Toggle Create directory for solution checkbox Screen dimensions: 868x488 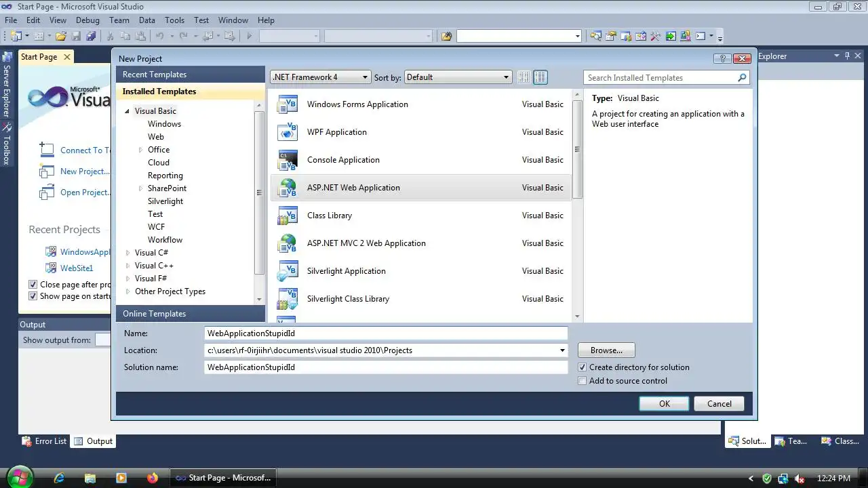(582, 367)
